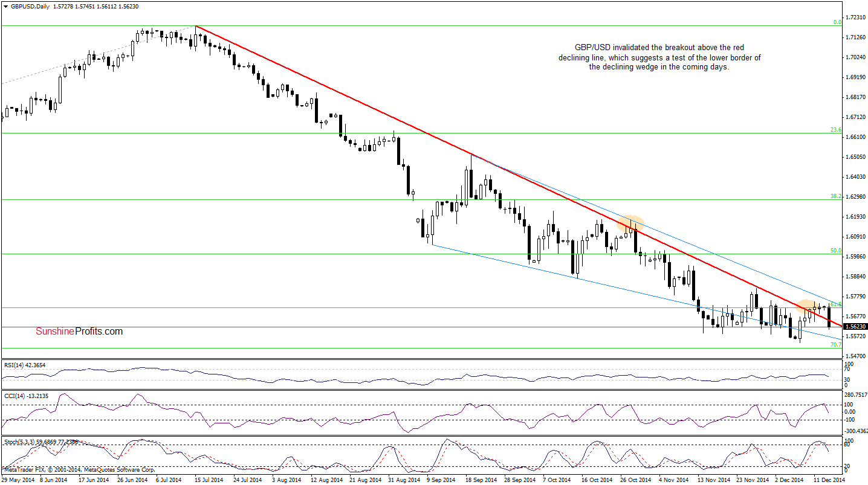Click the 6 Jul 2014 date label

pos(170,480)
